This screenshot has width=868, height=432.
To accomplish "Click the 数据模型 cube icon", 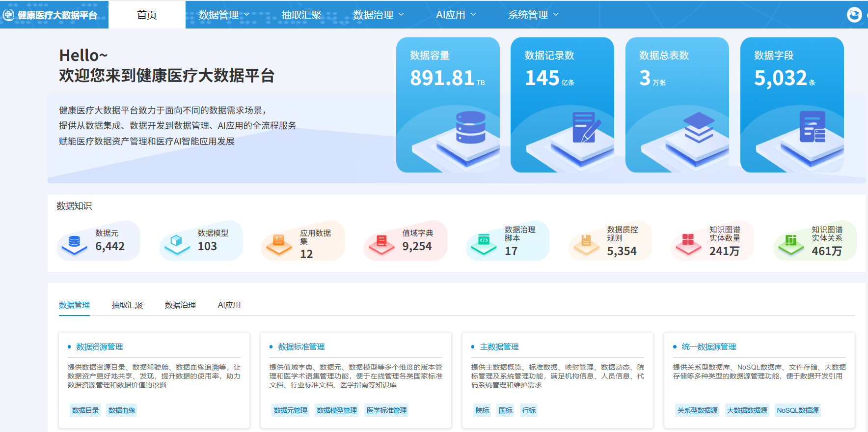I will click(176, 242).
